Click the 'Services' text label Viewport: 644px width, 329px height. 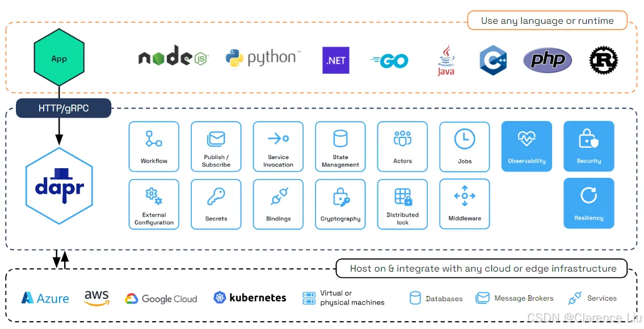click(x=601, y=298)
